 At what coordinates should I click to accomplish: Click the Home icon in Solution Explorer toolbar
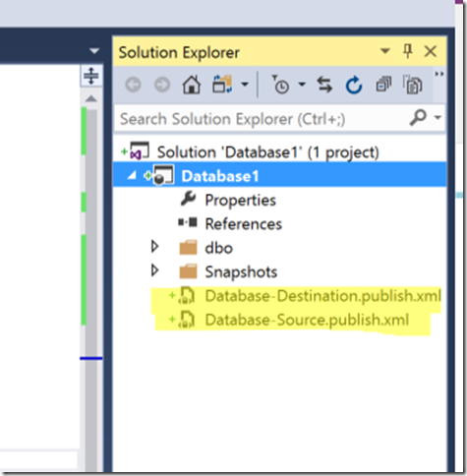pyautogui.click(x=192, y=85)
